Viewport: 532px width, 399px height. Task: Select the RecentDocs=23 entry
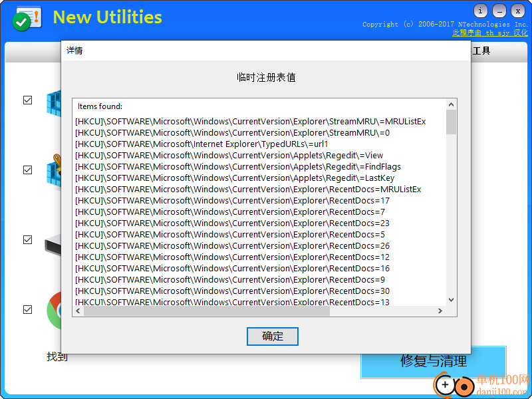click(232, 223)
